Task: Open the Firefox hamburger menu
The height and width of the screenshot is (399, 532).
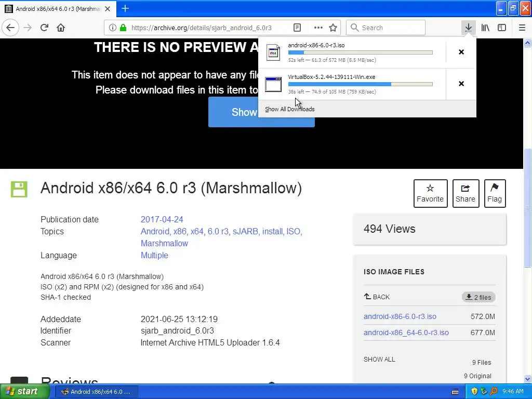Action: (522, 28)
